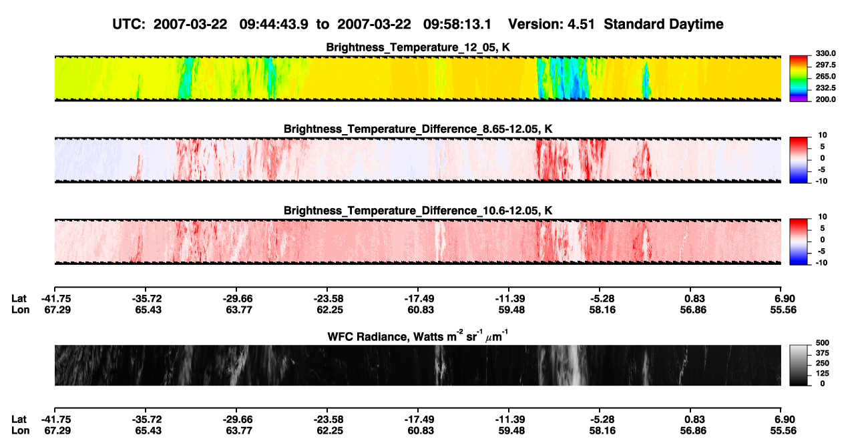Click the 250 label on the WFC colorbar
The width and height of the screenshot is (868, 445).
click(823, 364)
